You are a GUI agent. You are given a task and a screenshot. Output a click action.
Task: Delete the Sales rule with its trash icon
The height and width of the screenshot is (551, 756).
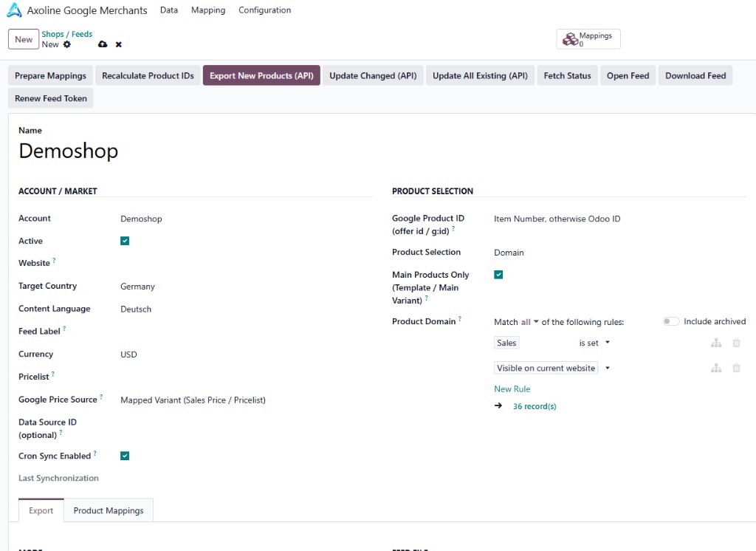736,343
